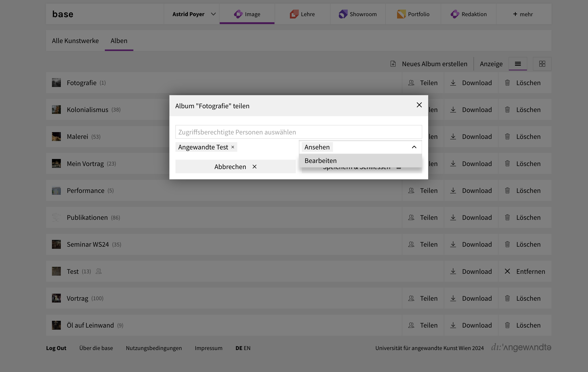The height and width of the screenshot is (372, 588).
Task: Open the Redaktion section
Action: (x=469, y=14)
